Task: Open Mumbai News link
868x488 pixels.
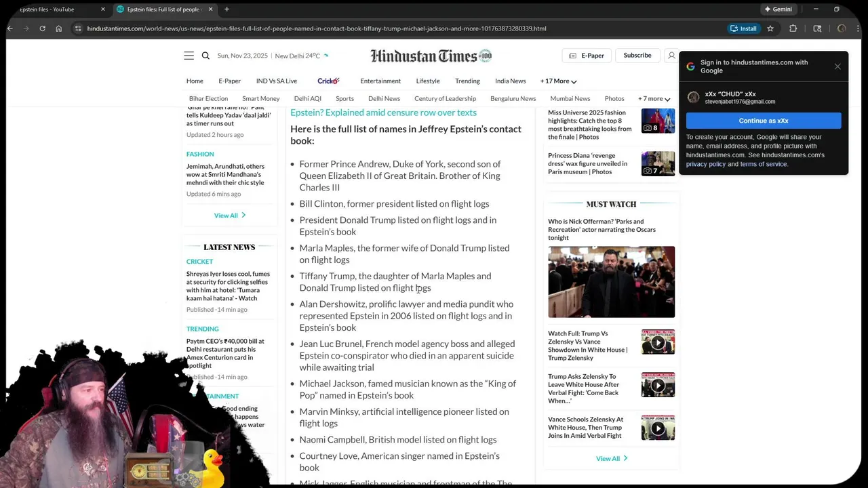Action: tap(570, 99)
